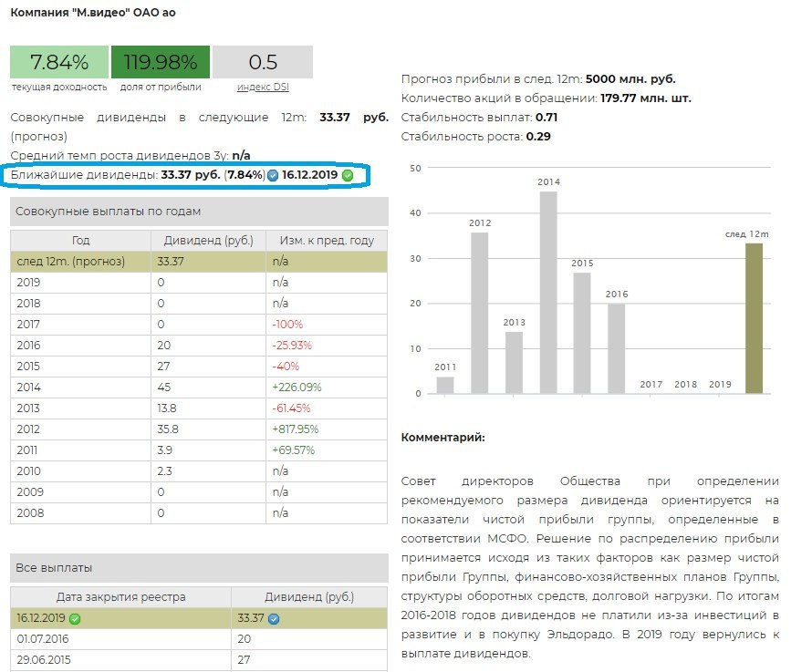Click the Год column header
The height and width of the screenshot is (672, 812).
(81, 240)
